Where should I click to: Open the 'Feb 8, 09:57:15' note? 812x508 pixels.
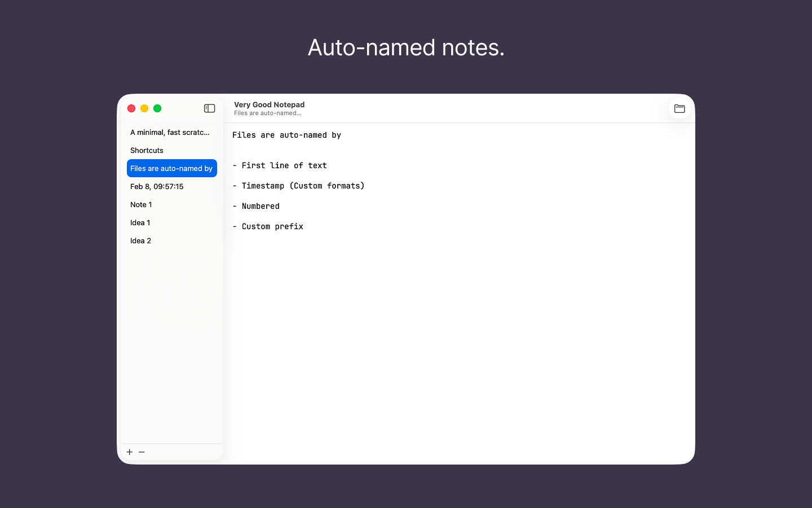[157, 186]
